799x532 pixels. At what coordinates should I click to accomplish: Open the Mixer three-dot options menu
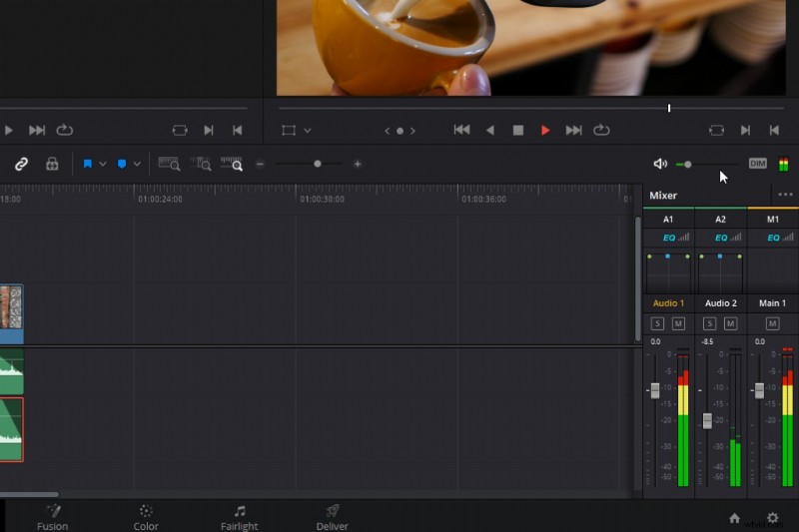[x=785, y=195]
